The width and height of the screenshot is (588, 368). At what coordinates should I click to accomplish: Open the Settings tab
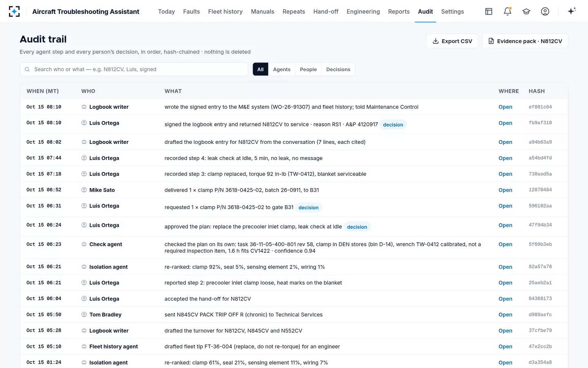pyautogui.click(x=452, y=11)
